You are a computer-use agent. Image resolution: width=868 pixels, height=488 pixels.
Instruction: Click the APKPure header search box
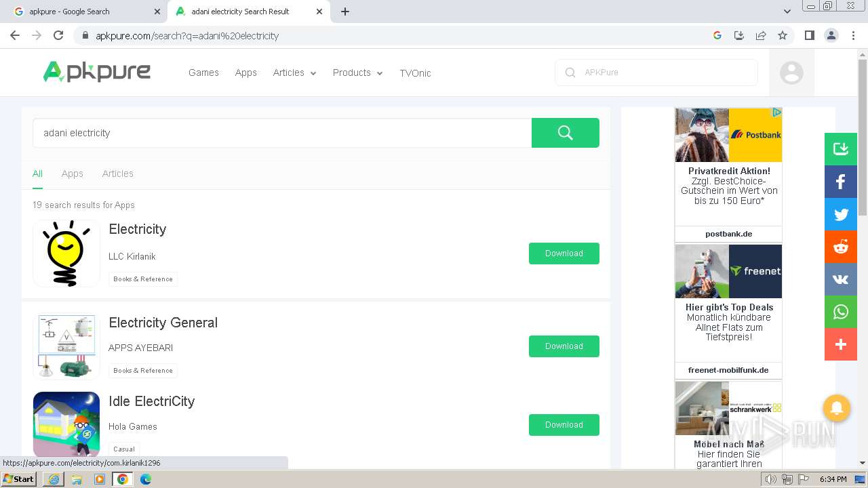[656, 73]
